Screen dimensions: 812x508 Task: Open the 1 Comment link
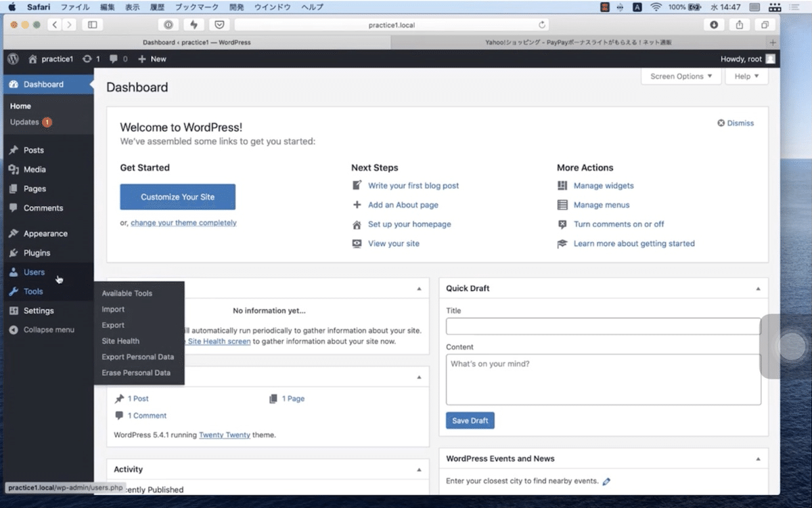[x=147, y=416]
